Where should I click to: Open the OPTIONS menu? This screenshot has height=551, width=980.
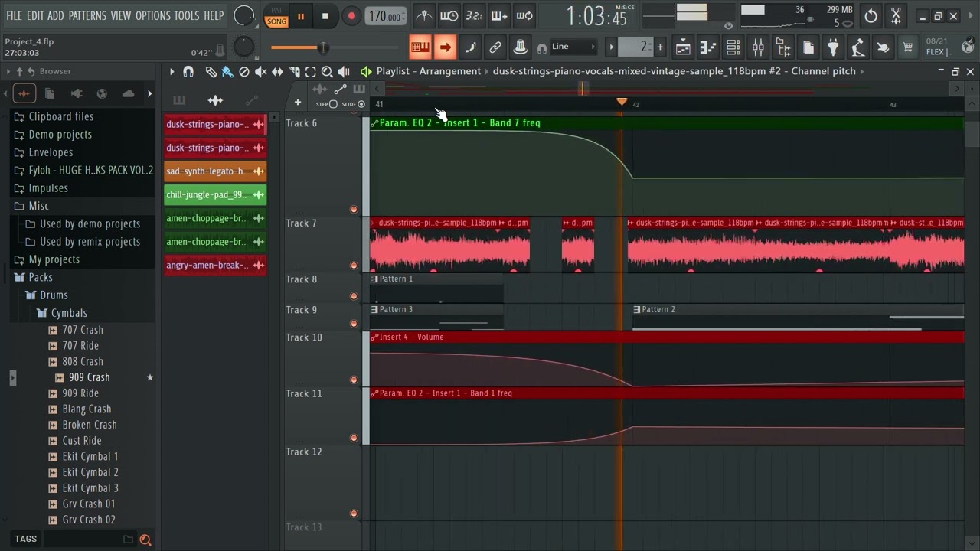(x=152, y=15)
